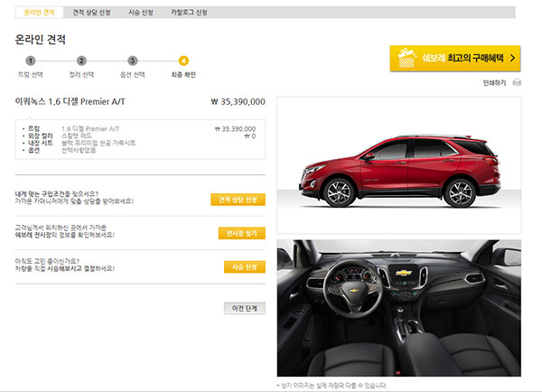Click the red Equinox exterior image
The image size is (542, 392).
399,165
